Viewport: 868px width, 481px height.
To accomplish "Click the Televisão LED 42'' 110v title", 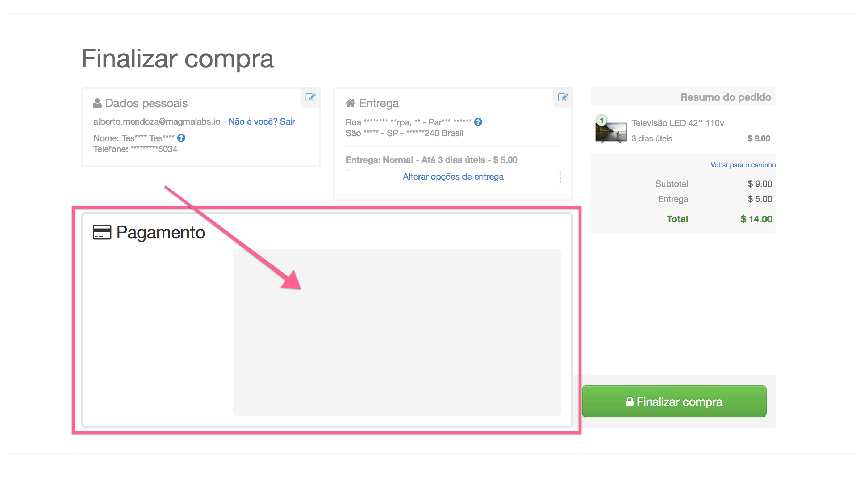I will tap(677, 123).
